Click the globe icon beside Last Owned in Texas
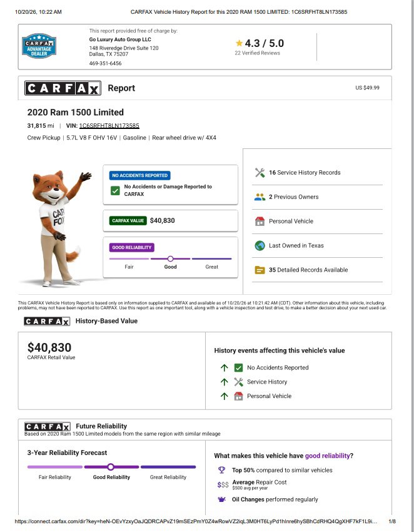This screenshot has height=532, width=414. coord(260,245)
